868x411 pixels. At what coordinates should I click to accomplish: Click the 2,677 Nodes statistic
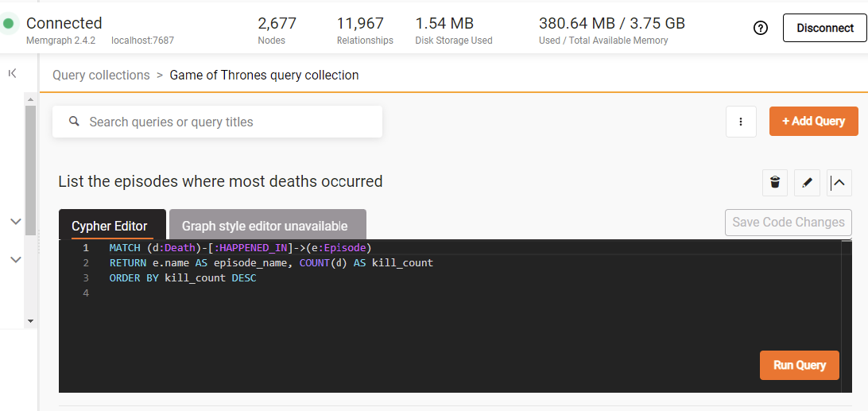point(277,30)
